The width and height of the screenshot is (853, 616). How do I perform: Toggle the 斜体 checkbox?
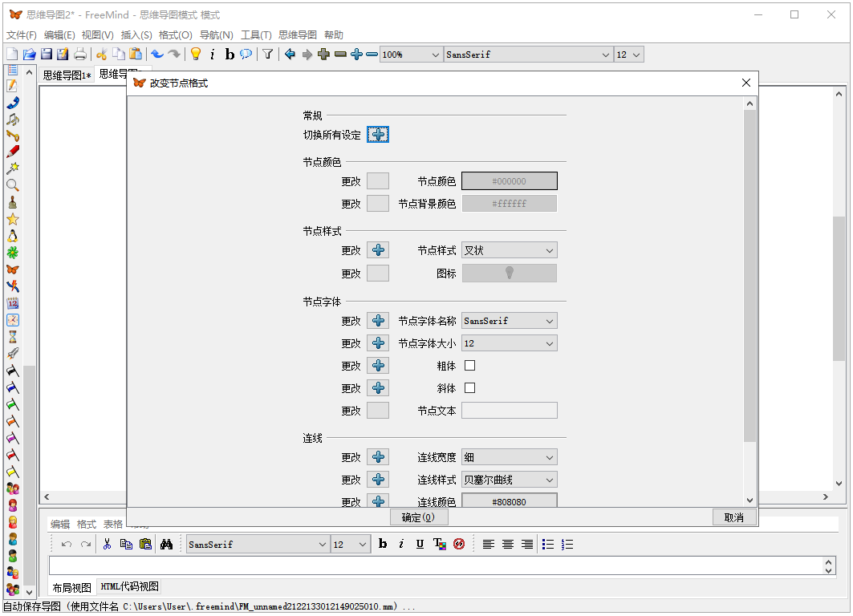coord(470,388)
